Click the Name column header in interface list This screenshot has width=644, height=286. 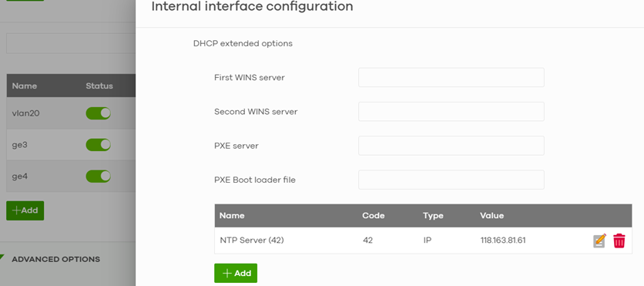[24, 86]
